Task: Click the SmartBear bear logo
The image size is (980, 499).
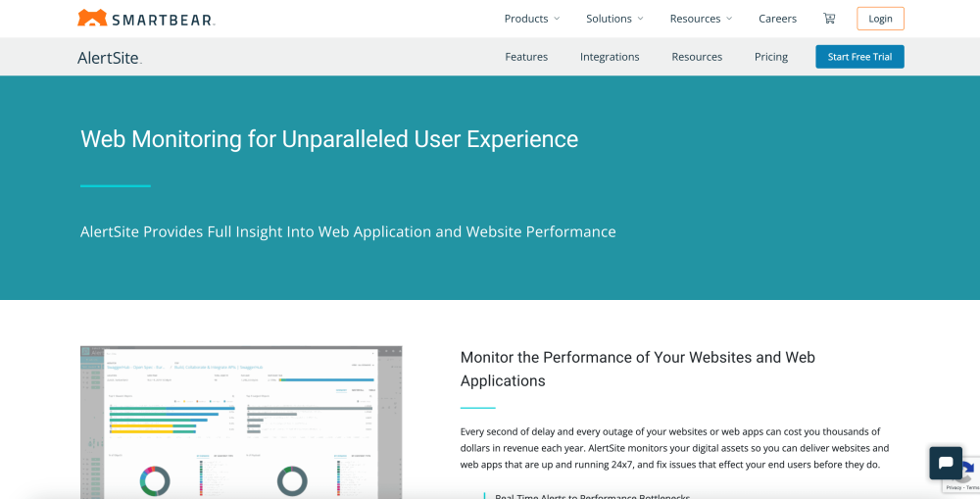Action: pos(92,18)
